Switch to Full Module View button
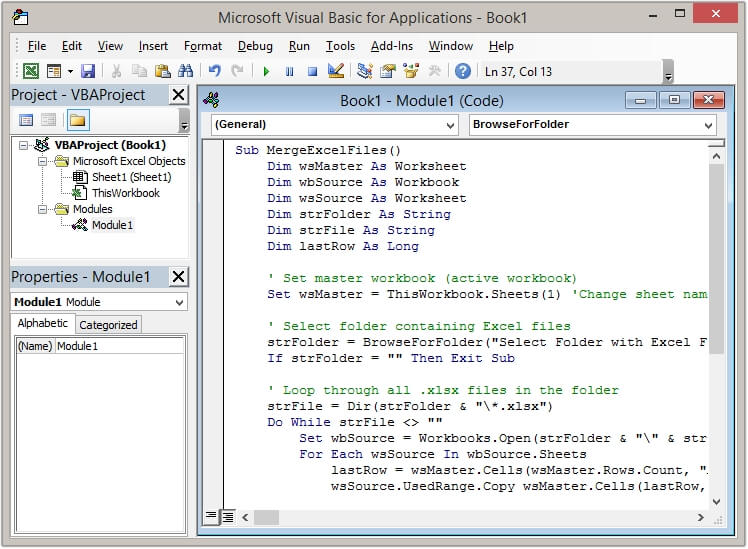The width and height of the screenshot is (748, 549). pos(227,516)
